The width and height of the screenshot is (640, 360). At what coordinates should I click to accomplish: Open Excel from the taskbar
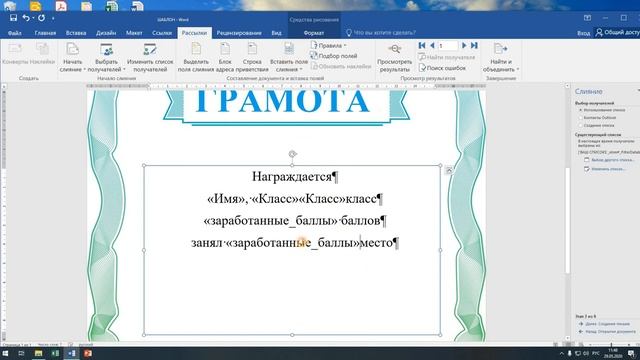55,353
